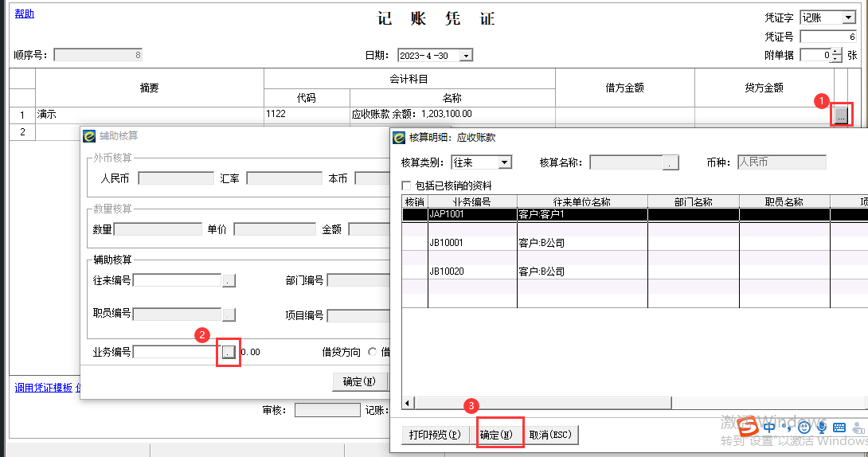Check 包括已核销的资料 checkbox
The image size is (868, 457).
406,186
